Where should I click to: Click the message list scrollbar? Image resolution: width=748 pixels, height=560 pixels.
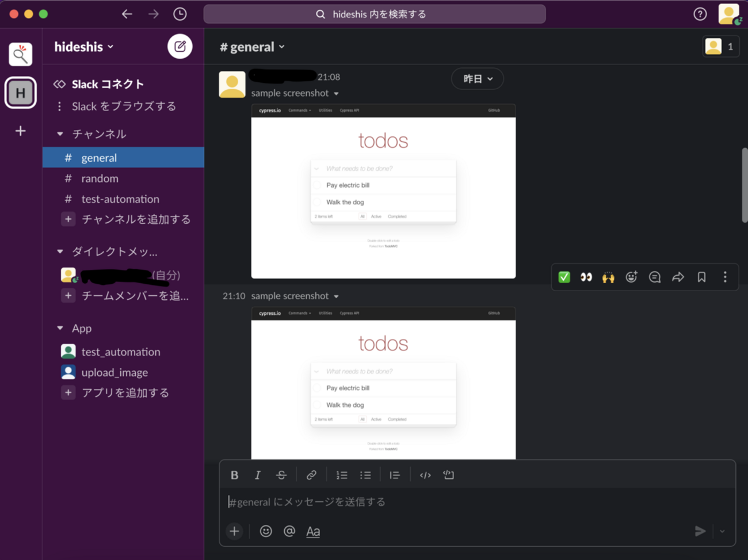point(745,185)
